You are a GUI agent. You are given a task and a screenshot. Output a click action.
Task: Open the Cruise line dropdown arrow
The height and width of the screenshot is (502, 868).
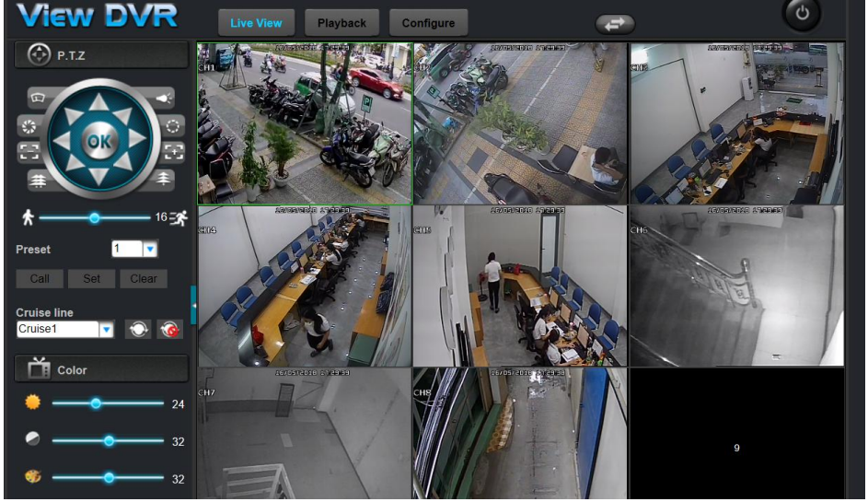(106, 330)
